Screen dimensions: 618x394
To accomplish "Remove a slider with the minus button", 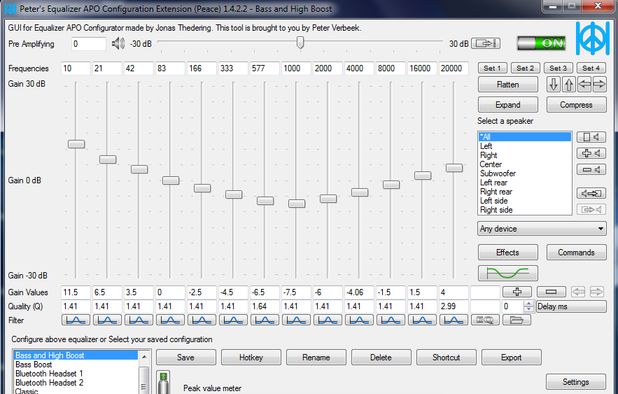I will [551, 292].
